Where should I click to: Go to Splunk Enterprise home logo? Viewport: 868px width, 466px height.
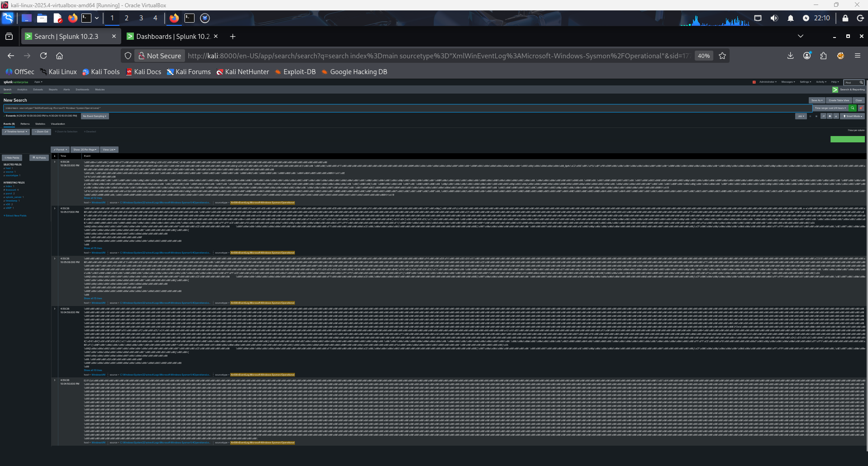coord(16,82)
